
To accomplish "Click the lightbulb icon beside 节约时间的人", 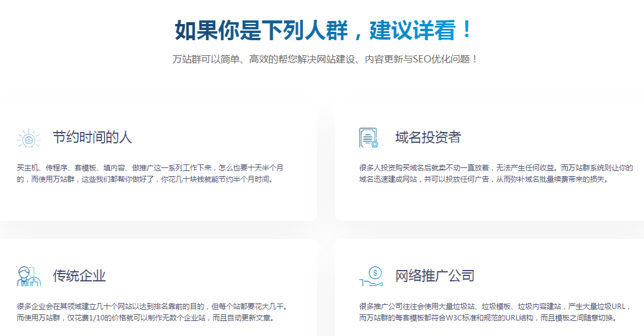I will click(29, 138).
